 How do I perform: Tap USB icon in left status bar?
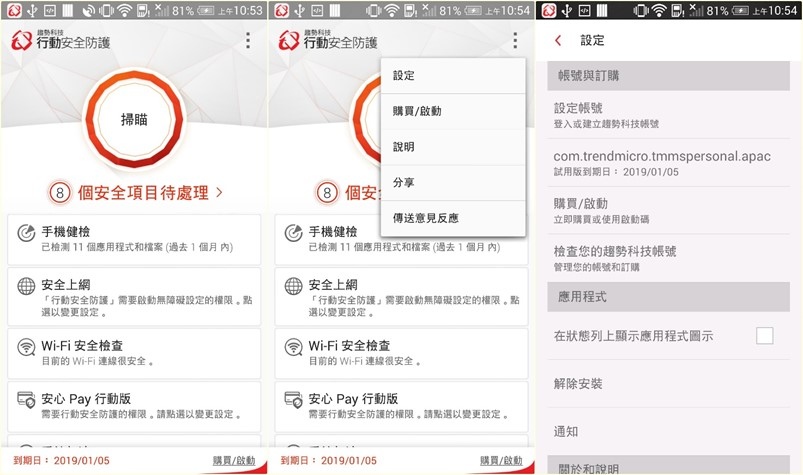click(x=32, y=10)
